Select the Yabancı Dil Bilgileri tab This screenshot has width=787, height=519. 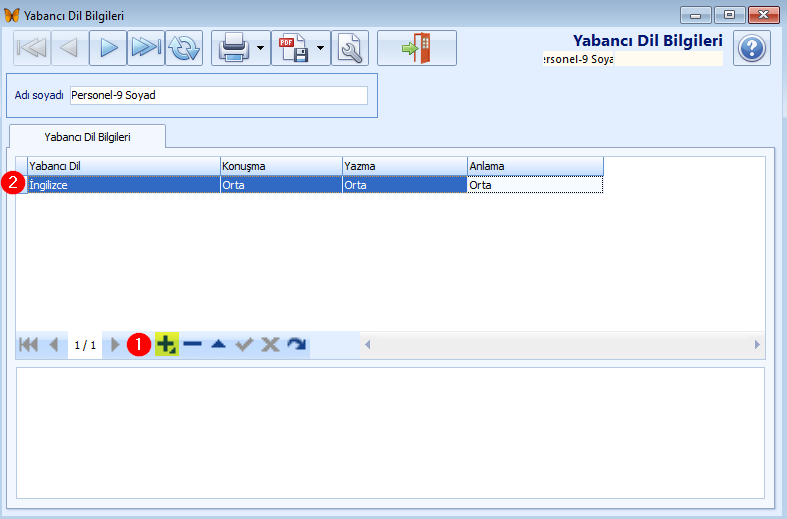87,135
